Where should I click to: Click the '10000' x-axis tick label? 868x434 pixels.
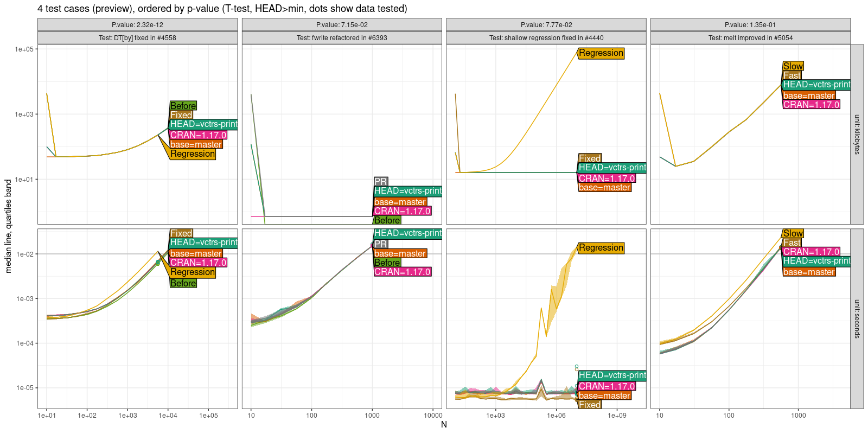[x=433, y=416]
